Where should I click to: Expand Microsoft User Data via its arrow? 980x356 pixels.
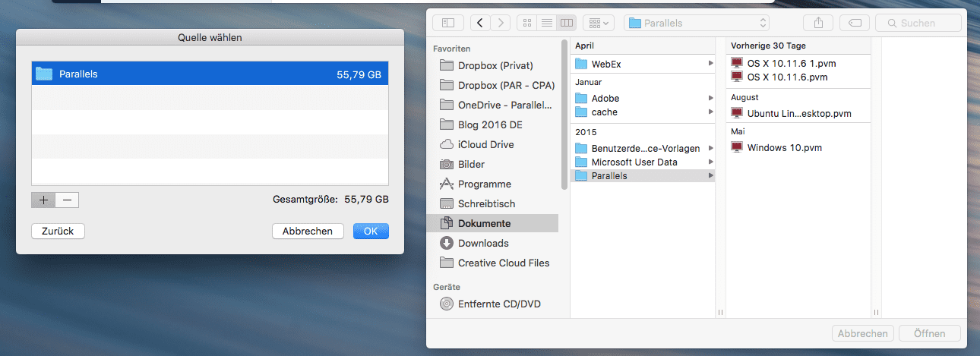pos(710,162)
